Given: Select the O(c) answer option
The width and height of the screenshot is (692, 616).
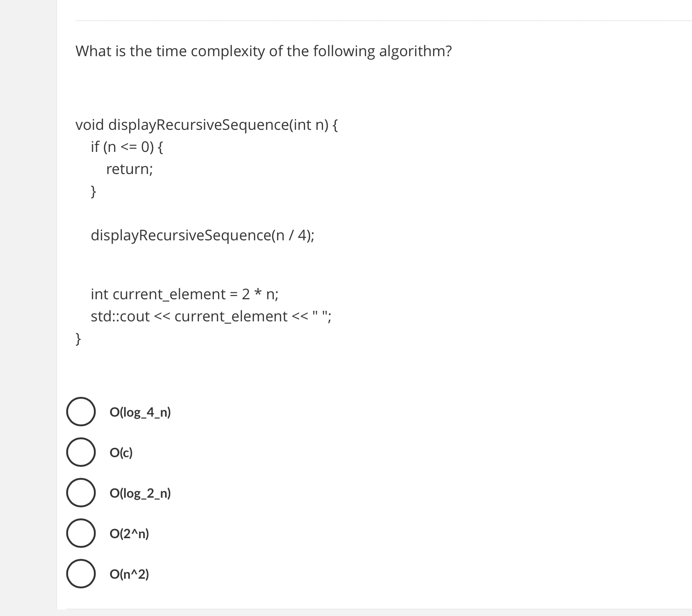Looking at the screenshot, I should point(81,453).
